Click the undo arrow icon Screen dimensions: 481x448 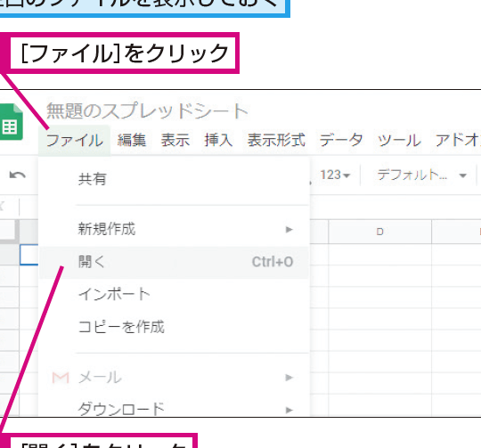pos(18,175)
